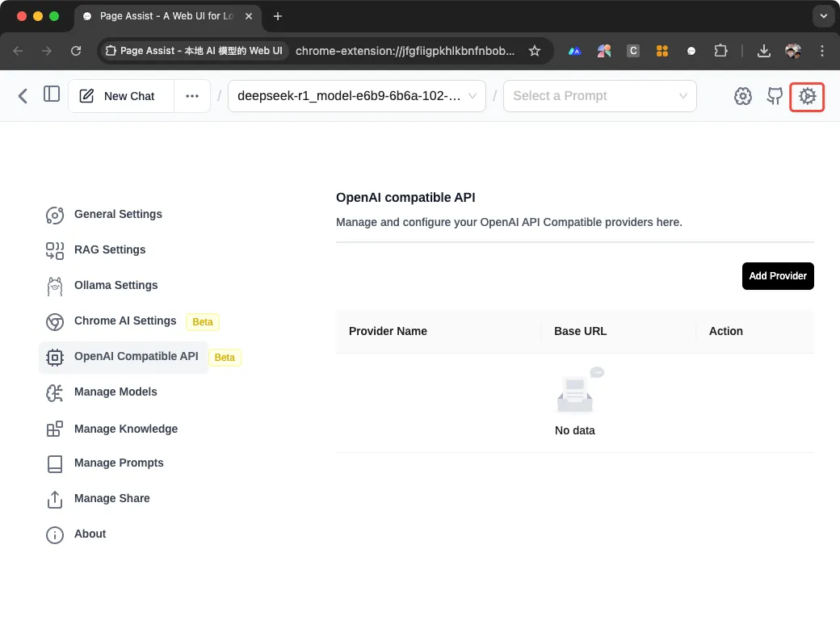This screenshot has width=840, height=641.
Task: Open the Select a Prompt dropdown
Action: click(600, 96)
